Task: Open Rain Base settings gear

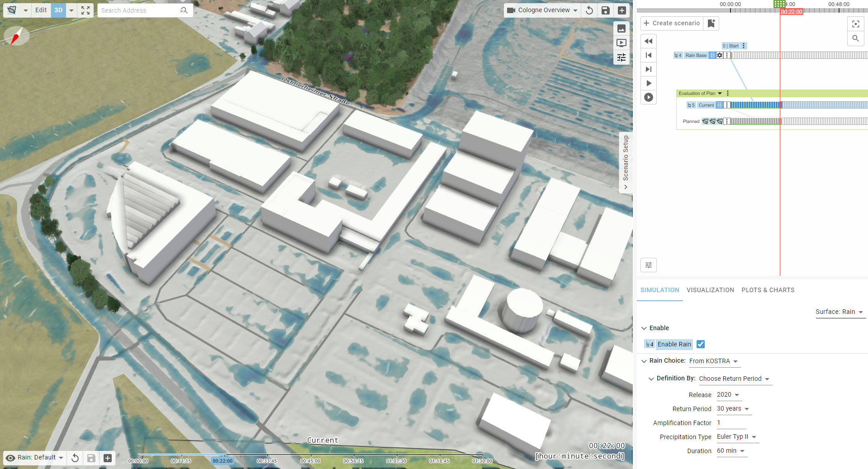Action: point(720,55)
